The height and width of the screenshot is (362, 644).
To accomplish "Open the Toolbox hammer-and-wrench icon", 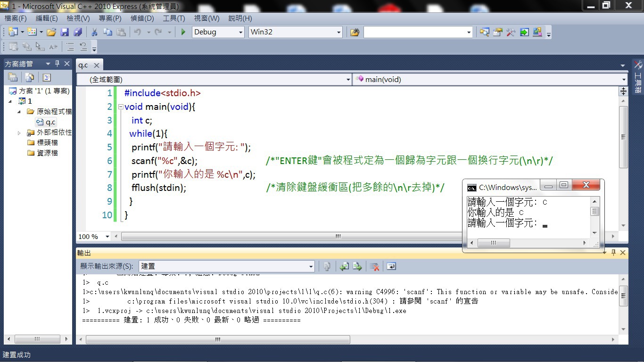I will coord(511,32).
